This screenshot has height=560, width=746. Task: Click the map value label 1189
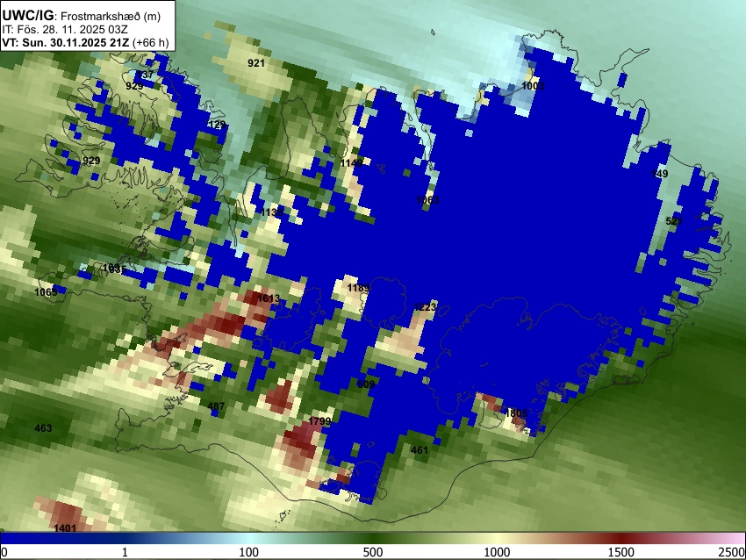358,288
